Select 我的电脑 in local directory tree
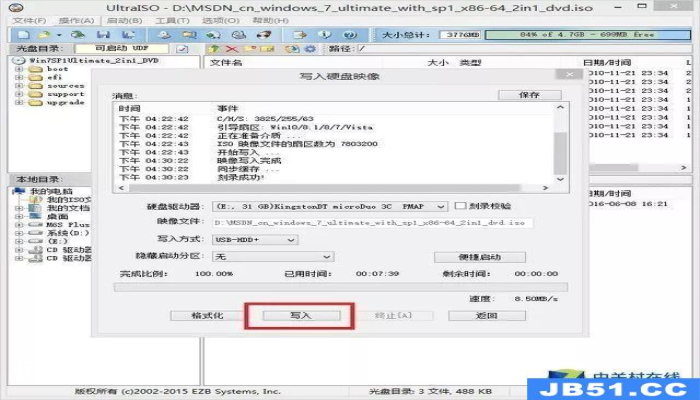The height and width of the screenshot is (400, 700). click(x=51, y=192)
